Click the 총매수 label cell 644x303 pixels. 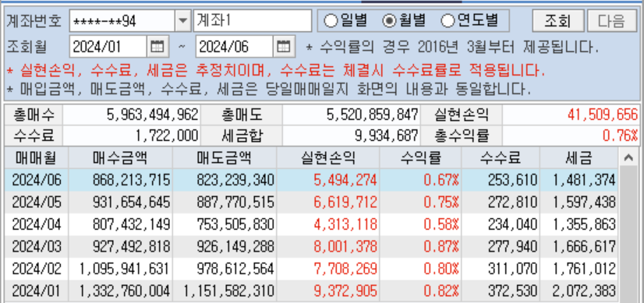34,115
